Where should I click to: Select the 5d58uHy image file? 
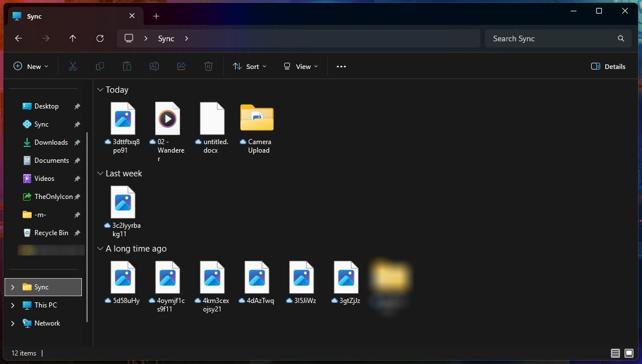point(123,283)
